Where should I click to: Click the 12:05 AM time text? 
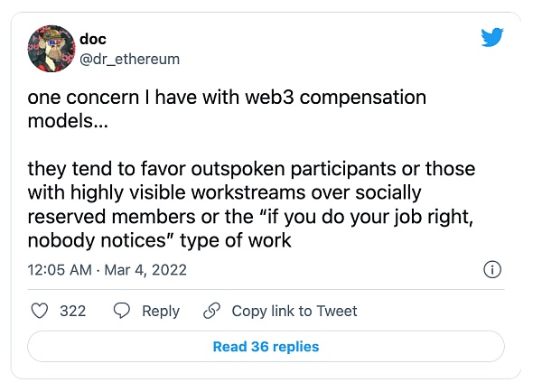tap(59, 269)
